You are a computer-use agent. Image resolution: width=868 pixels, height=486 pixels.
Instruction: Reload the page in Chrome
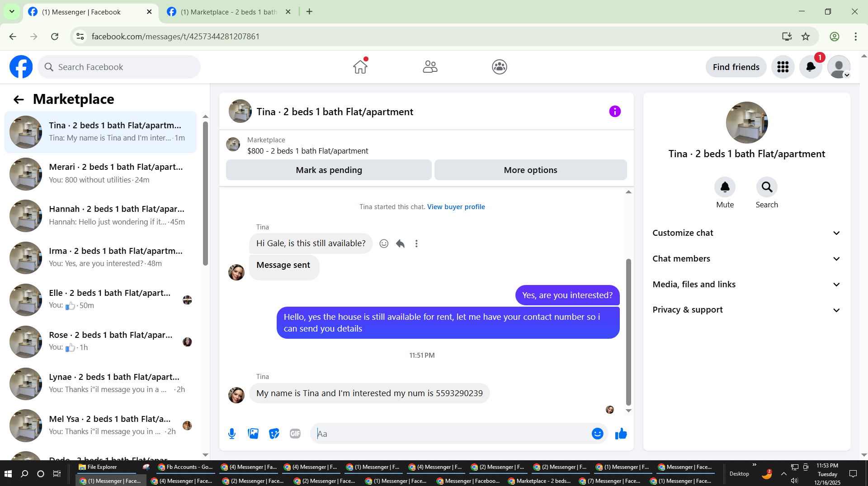(55, 37)
